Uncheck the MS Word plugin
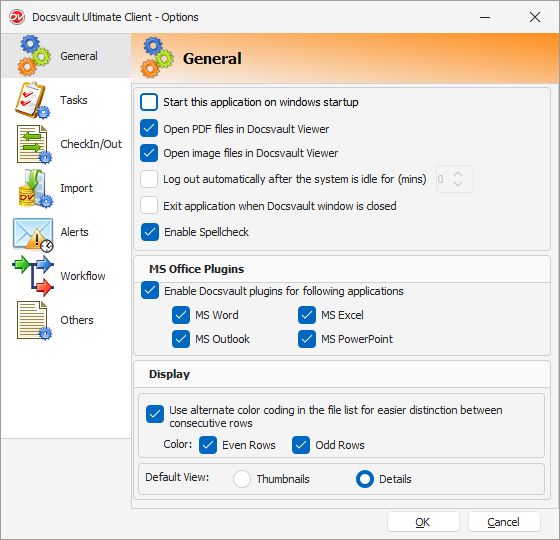This screenshot has width=560, height=540. click(181, 315)
